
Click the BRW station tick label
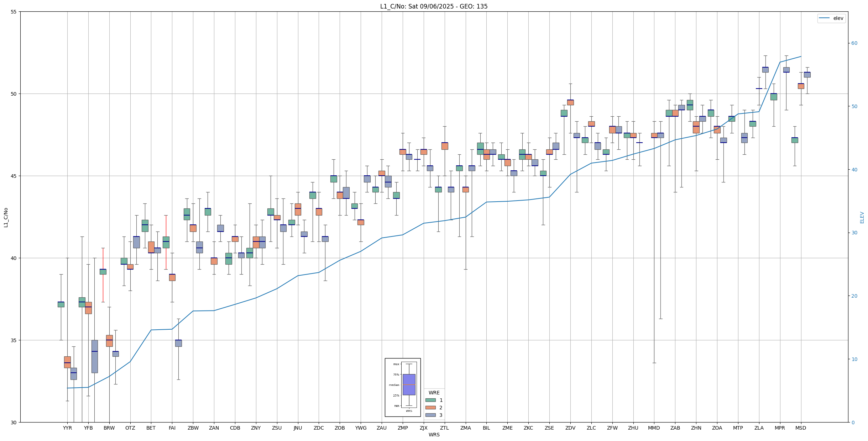(x=109, y=428)
